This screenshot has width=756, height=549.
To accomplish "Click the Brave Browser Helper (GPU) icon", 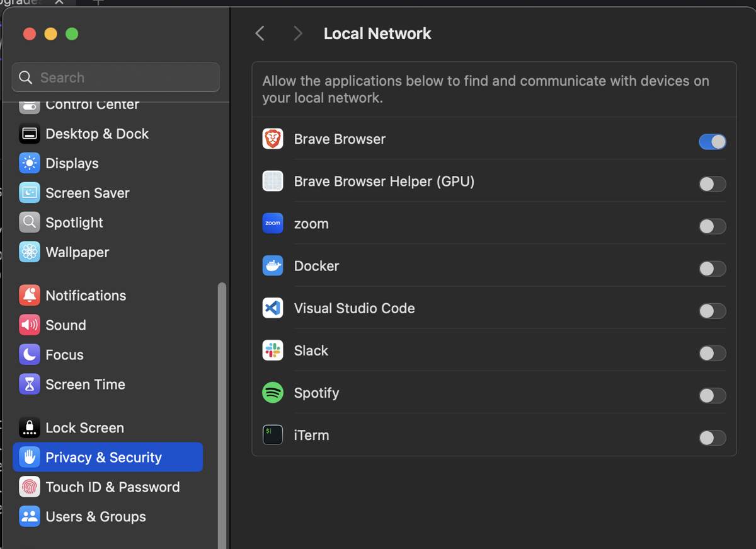I will [273, 181].
